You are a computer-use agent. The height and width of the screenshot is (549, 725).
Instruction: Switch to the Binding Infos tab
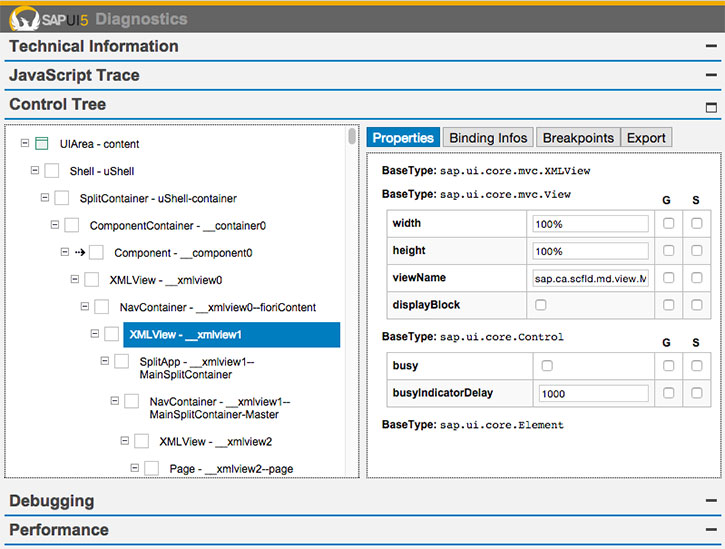tap(488, 137)
